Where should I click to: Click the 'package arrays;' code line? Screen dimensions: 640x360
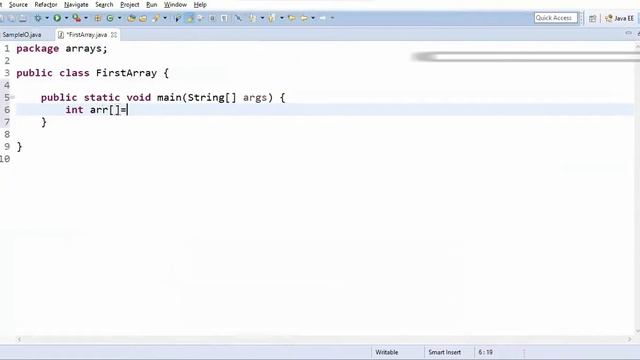[62, 49]
